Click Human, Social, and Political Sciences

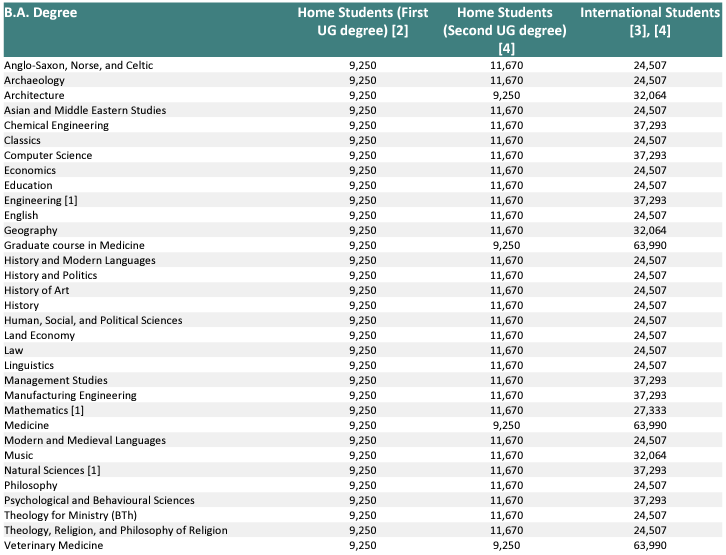(93, 320)
